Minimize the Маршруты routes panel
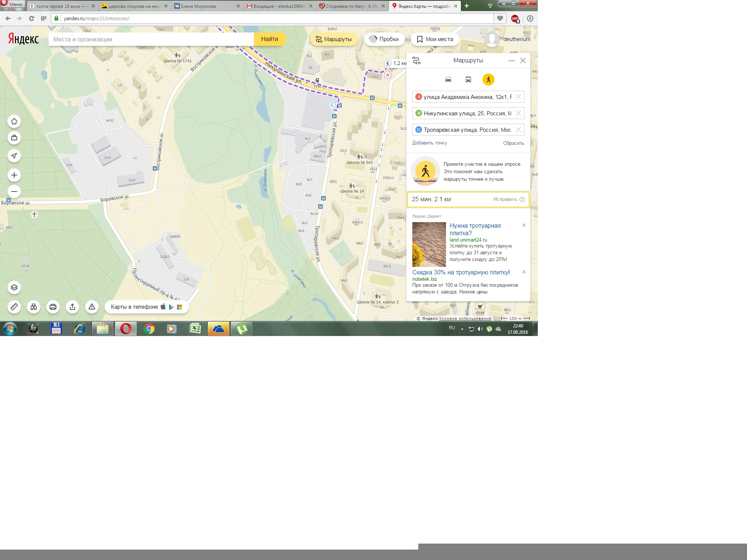 pyautogui.click(x=511, y=60)
